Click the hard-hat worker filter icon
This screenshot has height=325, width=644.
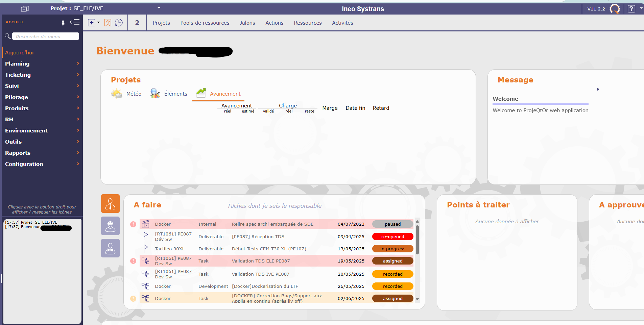click(x=110, y=226)
